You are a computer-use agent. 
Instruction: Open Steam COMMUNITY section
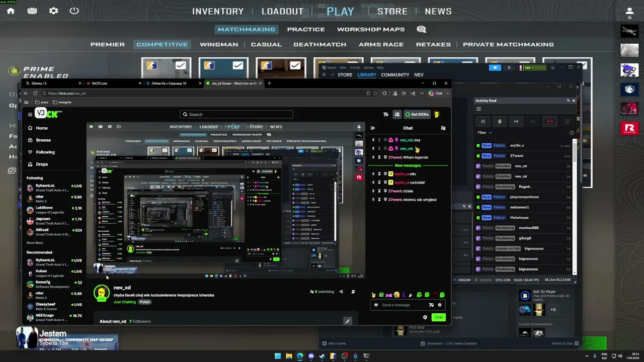(x=395, y=75)
